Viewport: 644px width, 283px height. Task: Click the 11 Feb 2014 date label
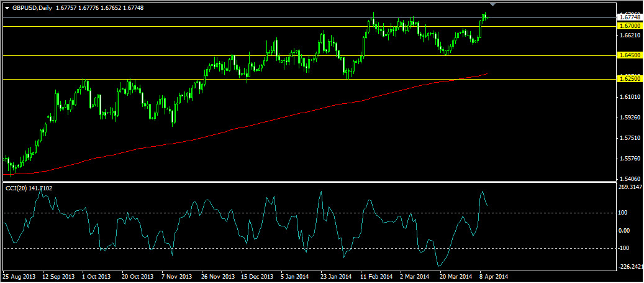click(376, 276)
